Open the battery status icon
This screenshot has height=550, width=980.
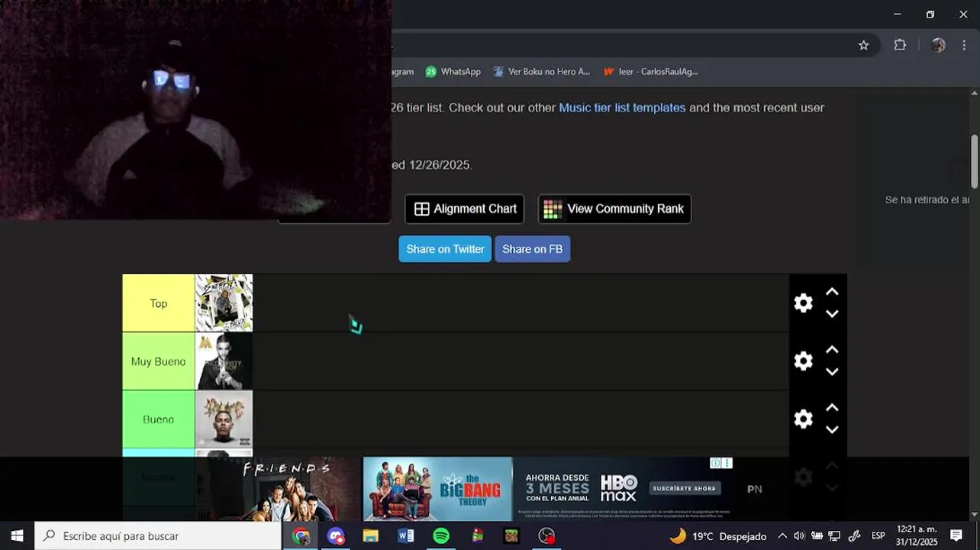(817, 535)
